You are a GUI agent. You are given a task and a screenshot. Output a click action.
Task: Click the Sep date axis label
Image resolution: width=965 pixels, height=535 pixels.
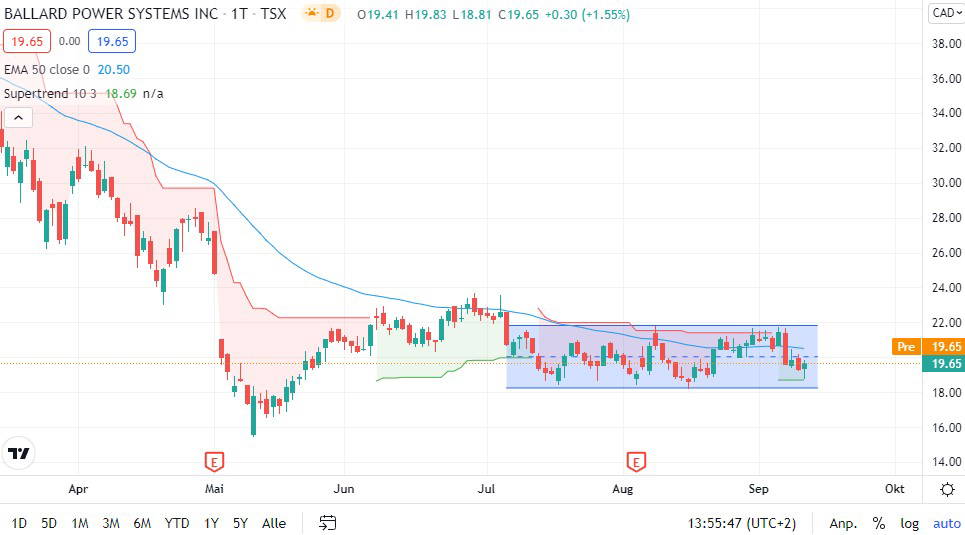758,489
